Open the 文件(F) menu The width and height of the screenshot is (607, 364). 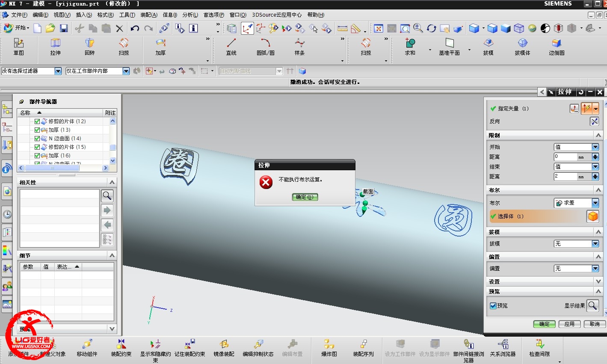pyautogui.click(x=19, y=15)
